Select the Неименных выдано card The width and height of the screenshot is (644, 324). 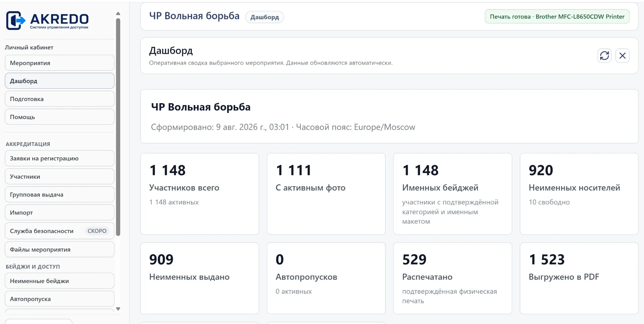tap(200, 278)
